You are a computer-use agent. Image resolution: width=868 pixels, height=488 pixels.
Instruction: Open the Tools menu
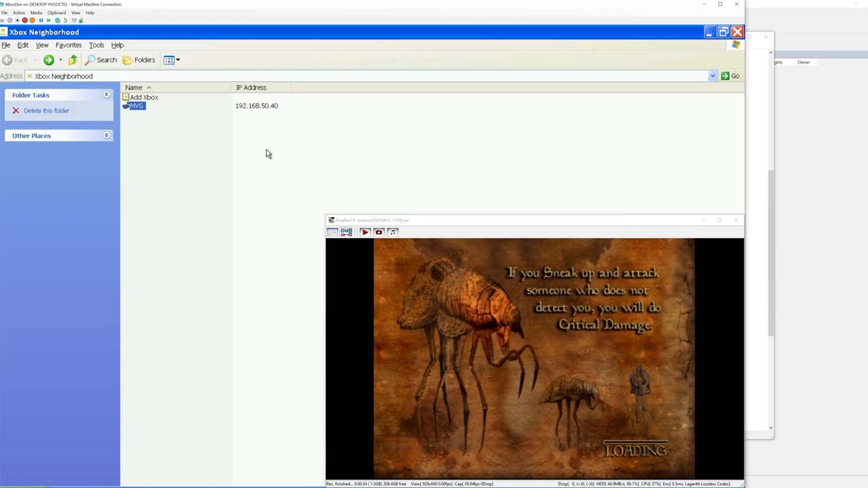pyautogui.click(x=97, y=45)
